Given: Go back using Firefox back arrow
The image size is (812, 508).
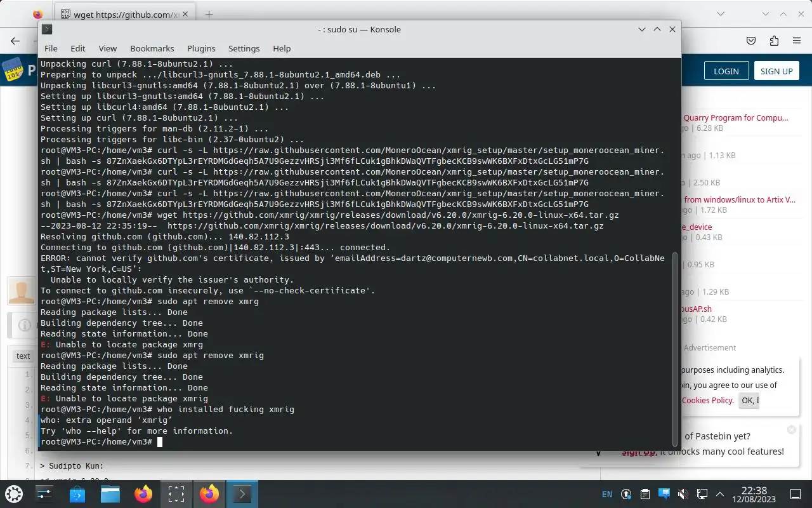Looking at the screenshot, I should point(15,41).
